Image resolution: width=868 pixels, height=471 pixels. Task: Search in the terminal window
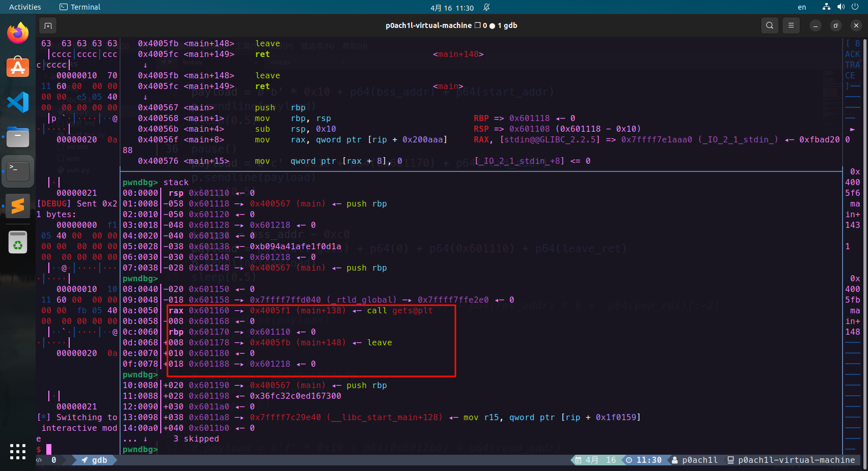coord(769,25)
